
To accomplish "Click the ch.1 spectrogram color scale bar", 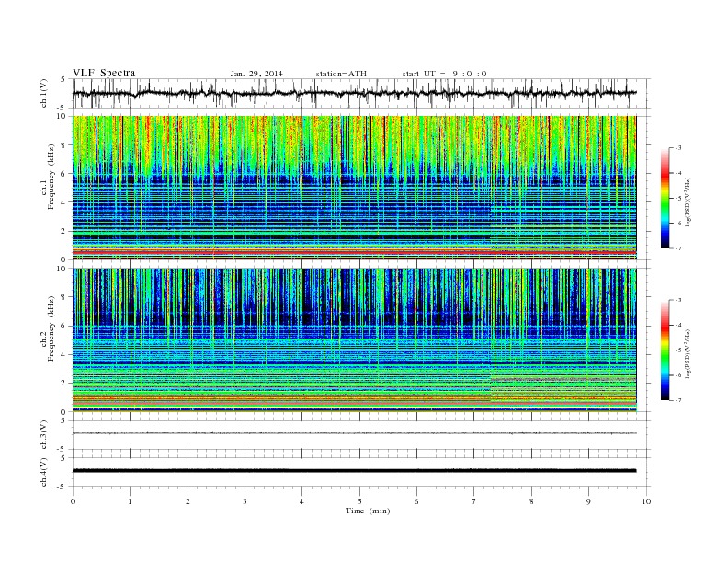I will tap(665, 198).
